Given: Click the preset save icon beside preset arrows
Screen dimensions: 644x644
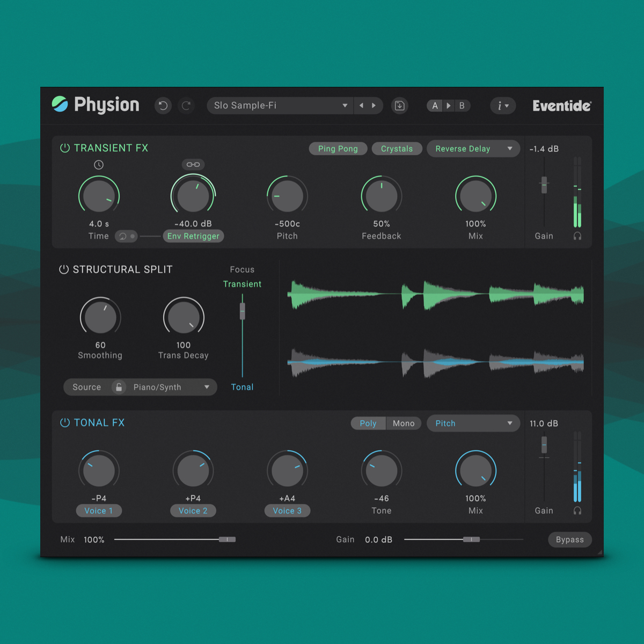Looking at the screenshot, I should pyautogui.click(x=399, y=106).
